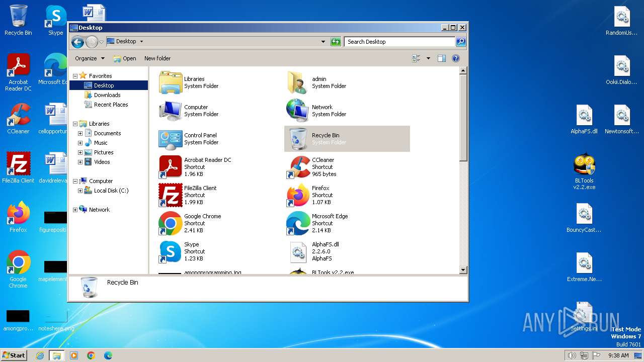644x362 pixels.
Task: Click the Explorer Back navigation button
Action: [x=77, y=42]
